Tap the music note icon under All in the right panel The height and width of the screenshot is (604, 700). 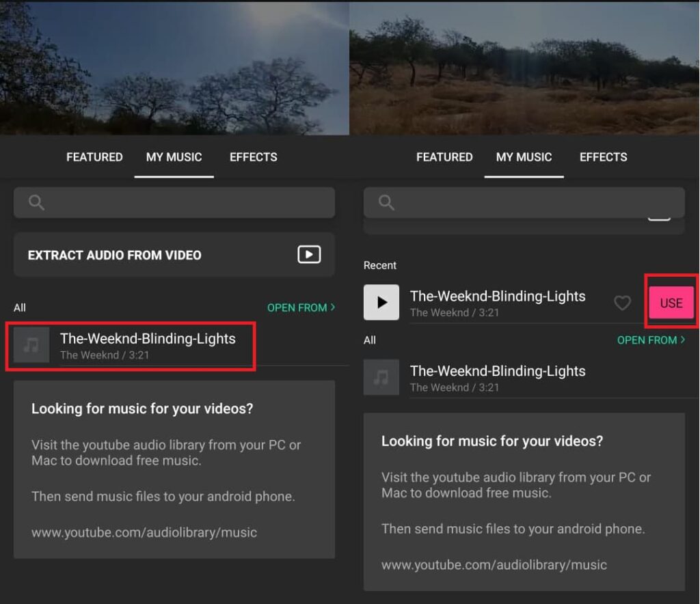[x=381, y=377]
